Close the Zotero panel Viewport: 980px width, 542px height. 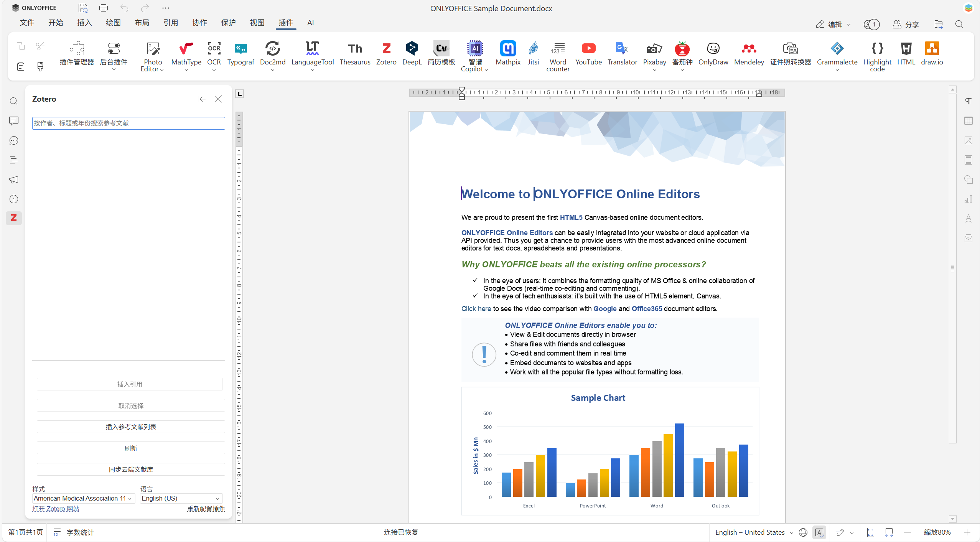pos(218,99)
